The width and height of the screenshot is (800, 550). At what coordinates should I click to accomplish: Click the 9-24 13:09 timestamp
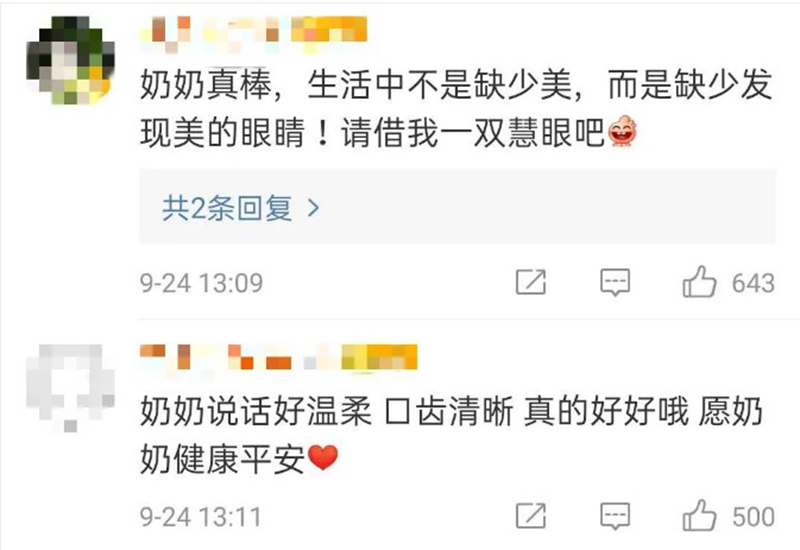(x=202, y=283)
